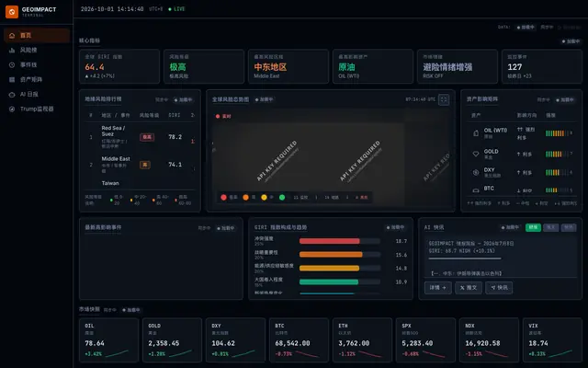Image resolution: width=588 pixels, height=368 pixels.
Task: Open the SPX 5,283.40 market card
Action: [x=425, y=339]
